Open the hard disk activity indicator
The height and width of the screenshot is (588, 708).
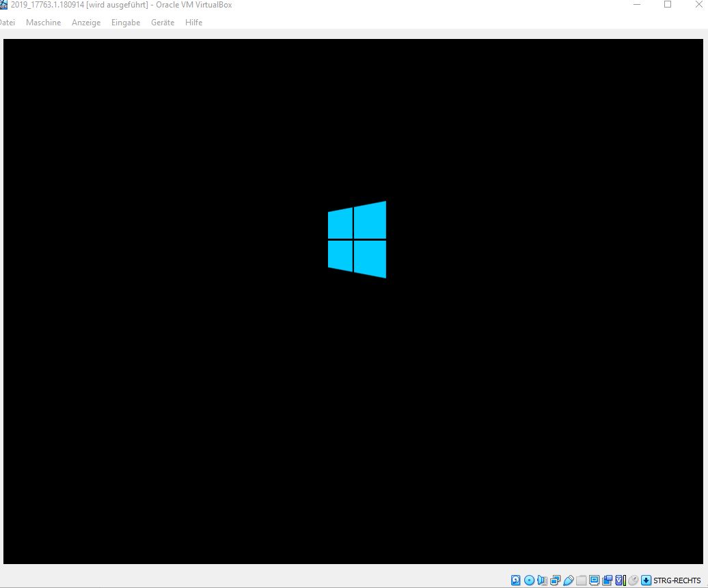tap(516, 580)
